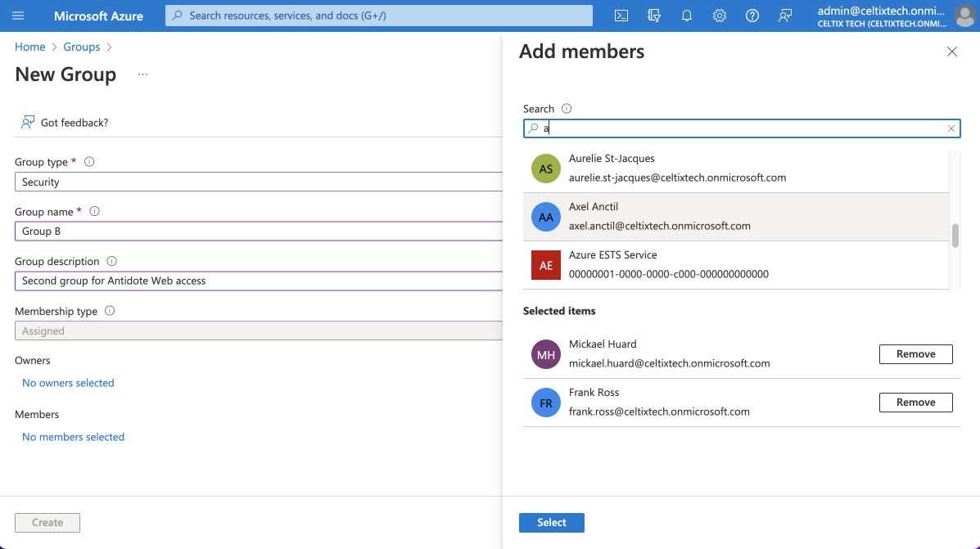Launch Cloud Shell from the top bar
The image size is (980, 549).
(x=621, y=16)
